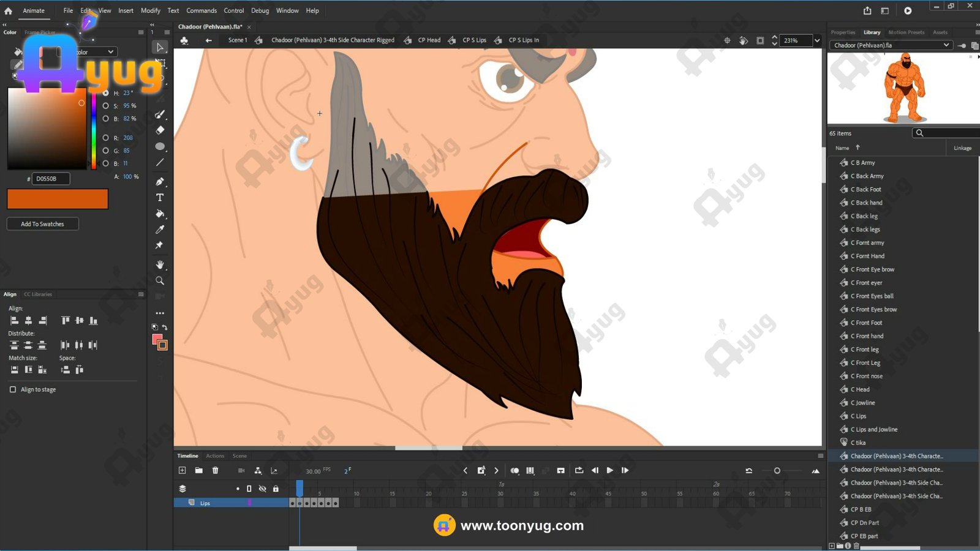Select the Zoom magnifier tool
980x551 pixels.
(160, 280)
